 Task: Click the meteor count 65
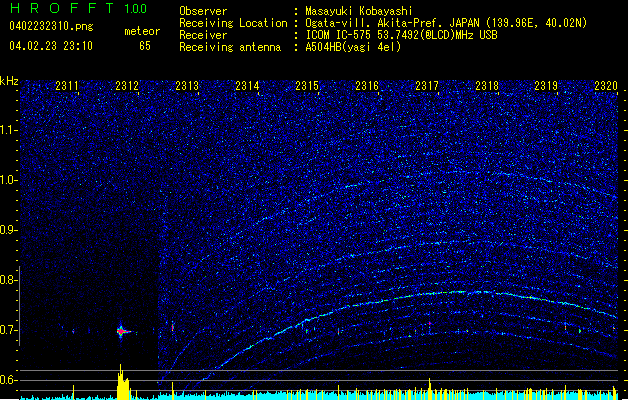coord(145,46)
